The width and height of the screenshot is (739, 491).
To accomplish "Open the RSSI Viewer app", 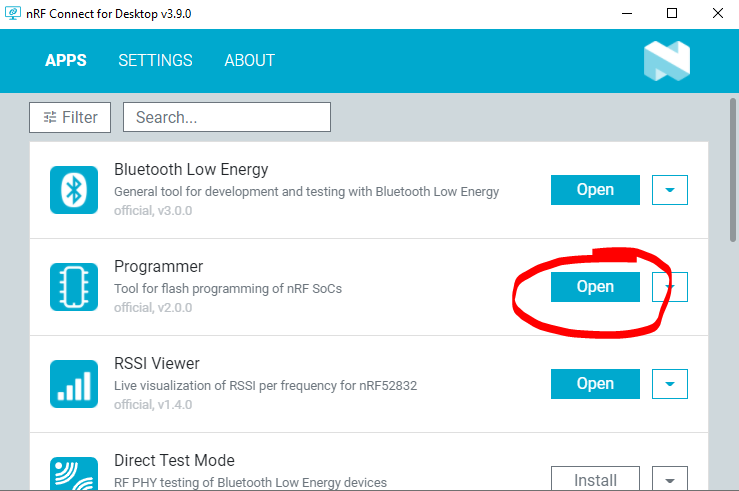I will pyautogui.click(x=595, y=384).
